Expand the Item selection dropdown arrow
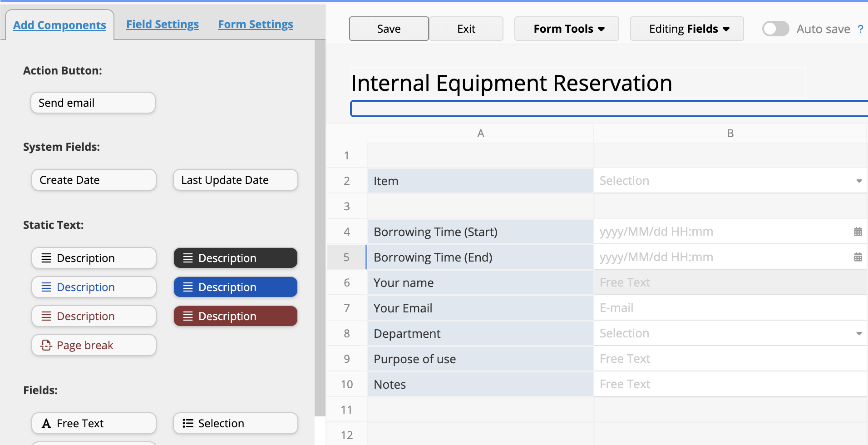868x445 pixels. (858, 181)
